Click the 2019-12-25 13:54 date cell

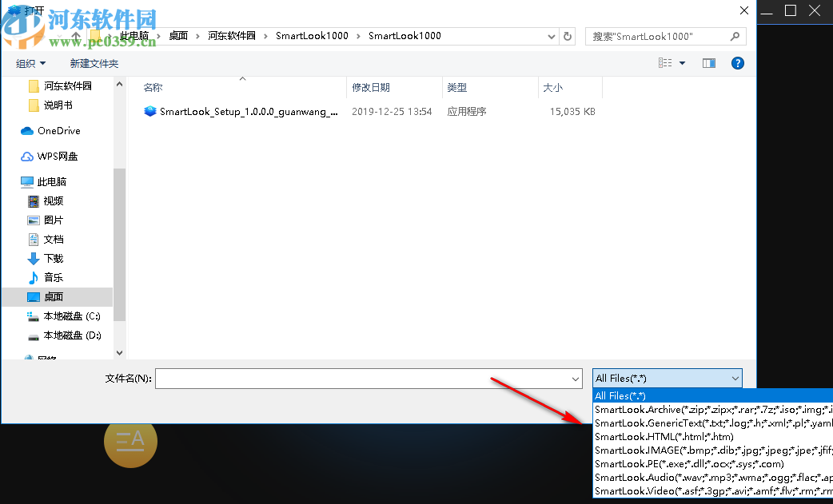click(392, 111)
